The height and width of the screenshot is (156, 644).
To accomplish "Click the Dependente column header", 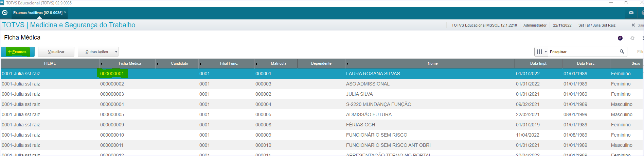I will [321, 63].
